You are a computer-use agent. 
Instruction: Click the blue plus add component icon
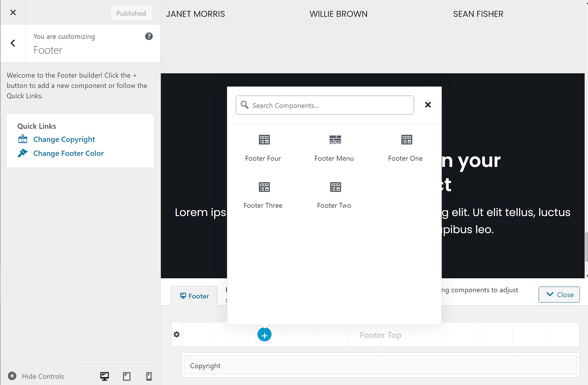coord(264,335)
